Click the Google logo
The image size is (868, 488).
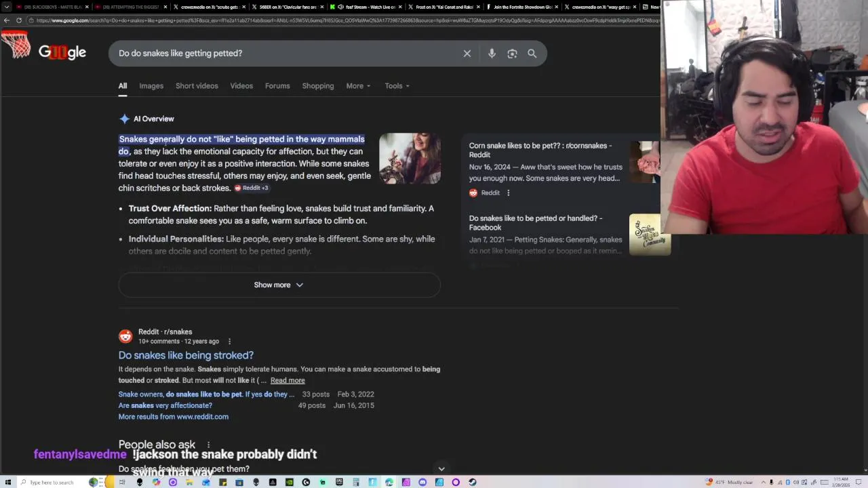click(62, 52)
